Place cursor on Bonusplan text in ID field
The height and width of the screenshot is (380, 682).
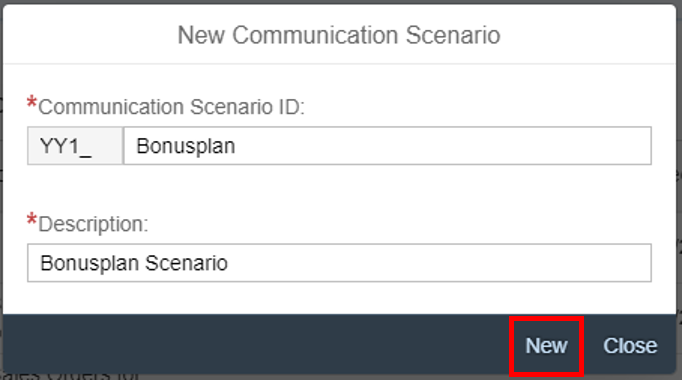(186, 146)
